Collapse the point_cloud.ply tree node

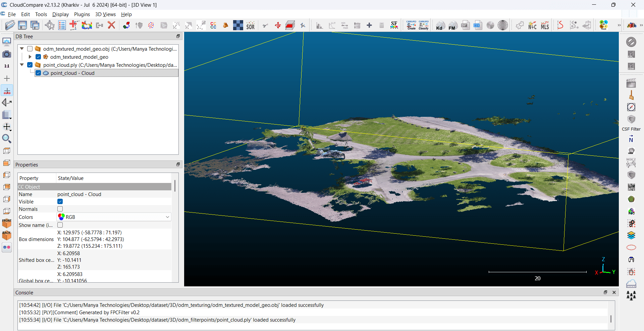coord(21,65)
